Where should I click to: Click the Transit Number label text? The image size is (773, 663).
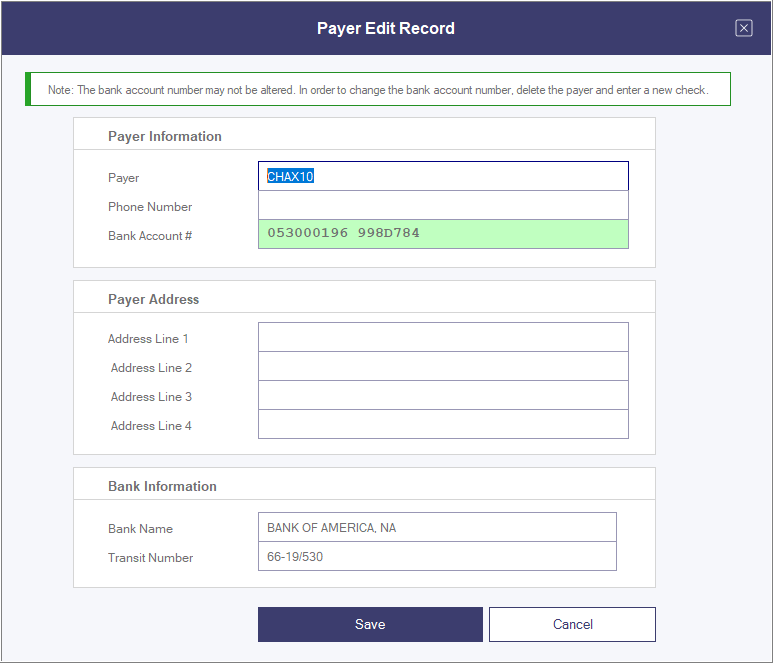tap(150, 558)
